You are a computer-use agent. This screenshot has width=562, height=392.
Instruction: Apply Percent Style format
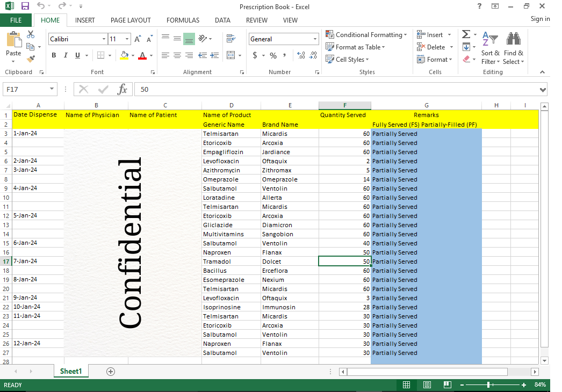(273, 55)
